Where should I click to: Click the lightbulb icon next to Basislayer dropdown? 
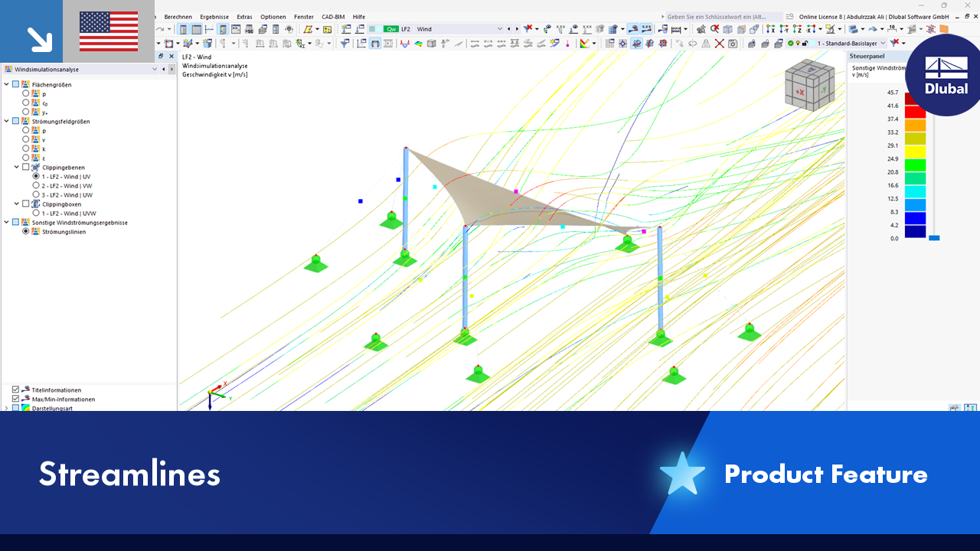pos(797,44)
